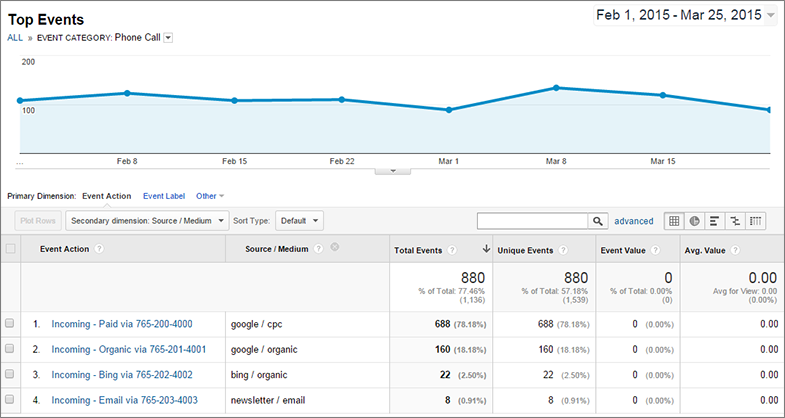Tick the select-all rows checkbox

pyautogui.click(x=10, y=248)
